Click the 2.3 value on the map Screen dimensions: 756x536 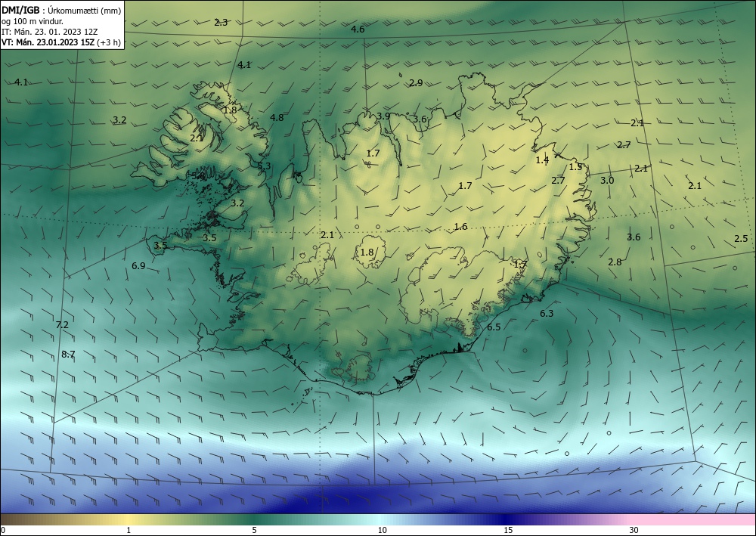221,22
